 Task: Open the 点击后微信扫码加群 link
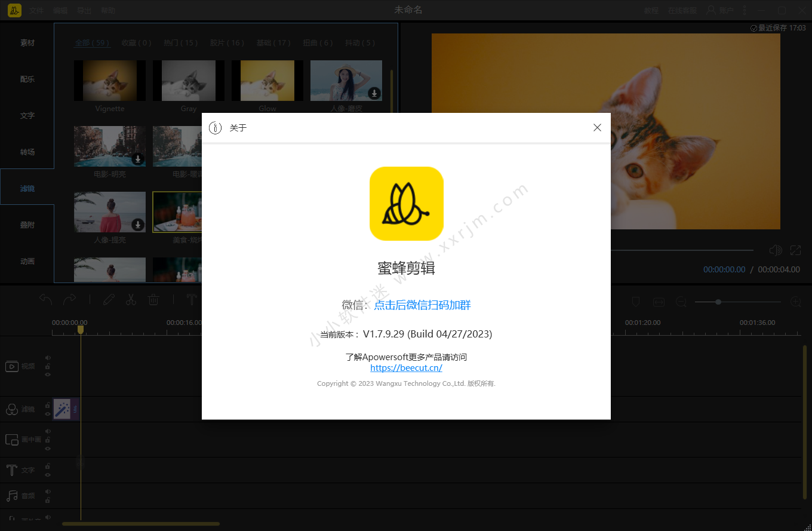coord(422,305)
